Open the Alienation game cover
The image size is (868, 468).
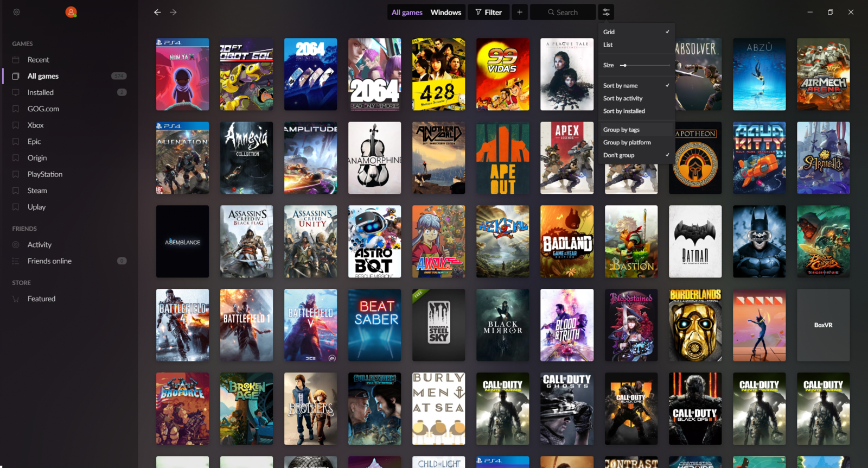(x=182, y=158)
